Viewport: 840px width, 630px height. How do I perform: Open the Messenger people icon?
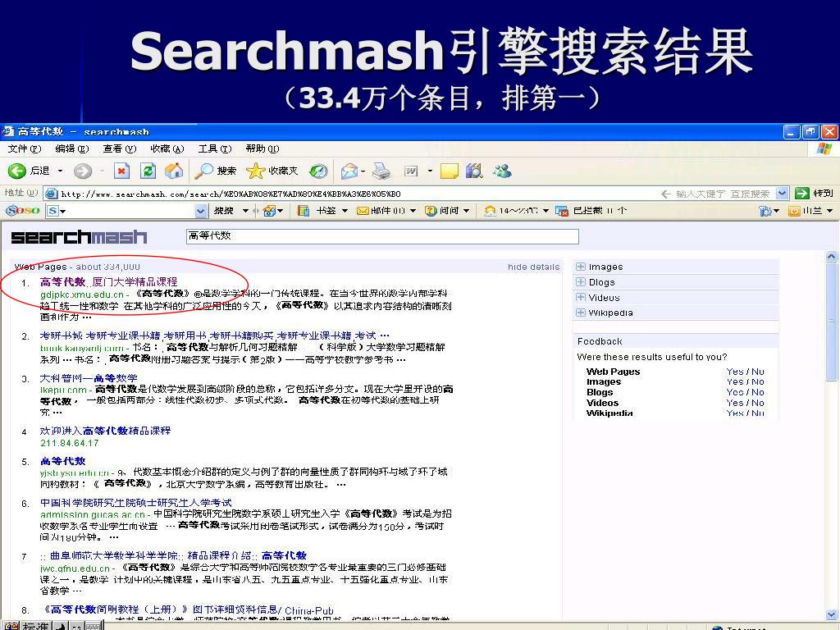pos(502,171)
